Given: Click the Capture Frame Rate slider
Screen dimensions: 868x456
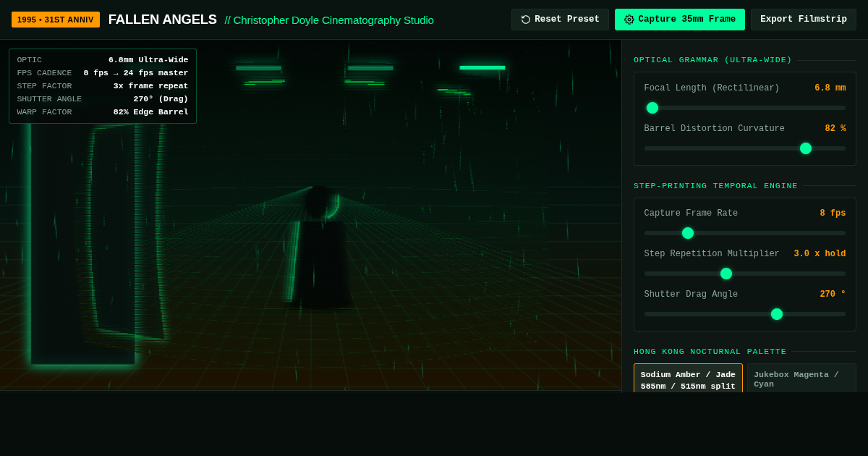Looking at the screenshot, I should pos(745,233).
